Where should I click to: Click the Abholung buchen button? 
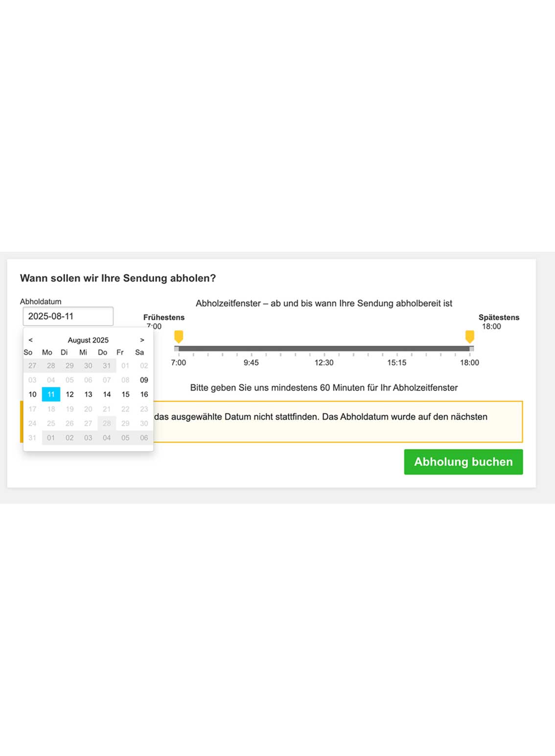463,462
